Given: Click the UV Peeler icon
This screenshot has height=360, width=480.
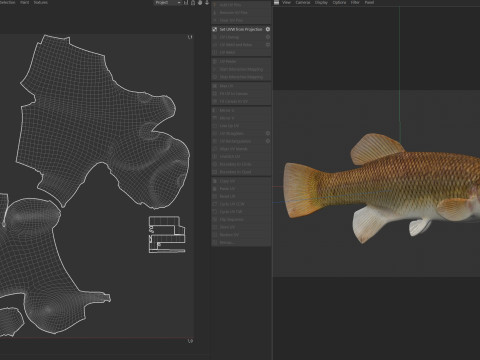Looking at the screenshot, I should [215, 62].
